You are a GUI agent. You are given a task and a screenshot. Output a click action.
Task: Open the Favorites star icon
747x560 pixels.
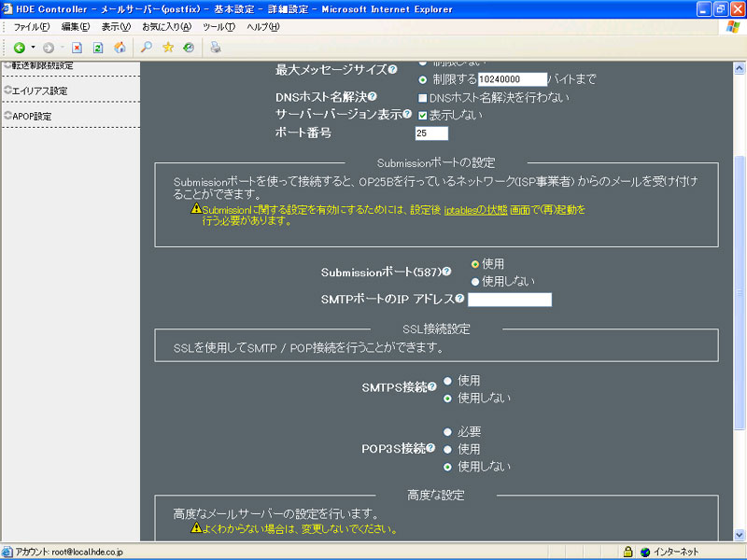[168, 48]
